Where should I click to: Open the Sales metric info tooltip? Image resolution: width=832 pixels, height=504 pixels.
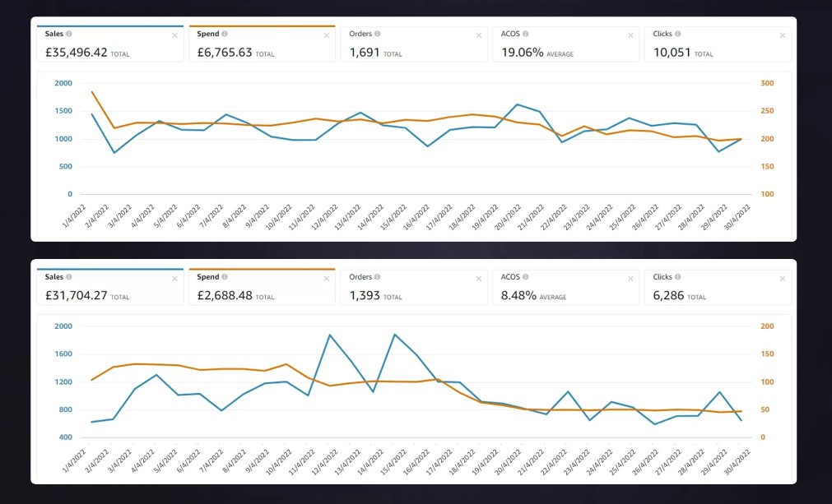point(67,34)
